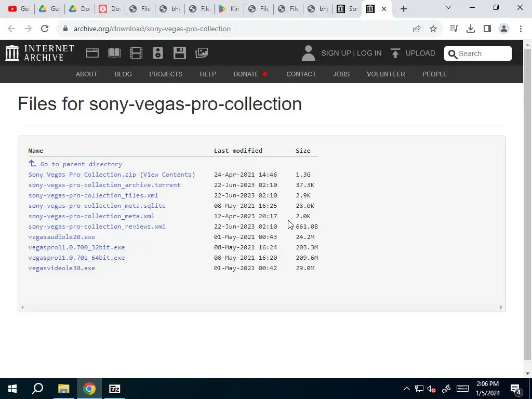Click the browser address bar URL

(x=152, y=29)
